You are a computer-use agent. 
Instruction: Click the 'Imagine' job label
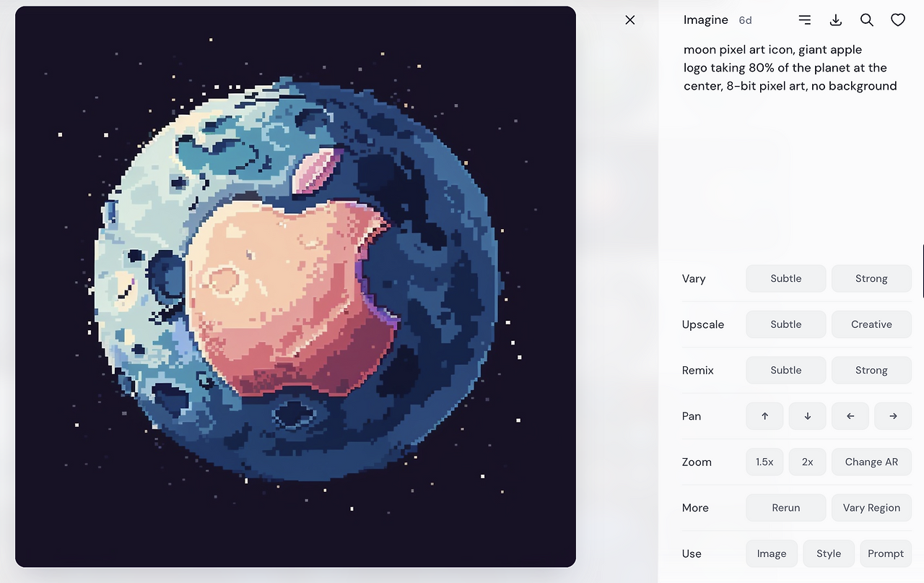point(706,20)
